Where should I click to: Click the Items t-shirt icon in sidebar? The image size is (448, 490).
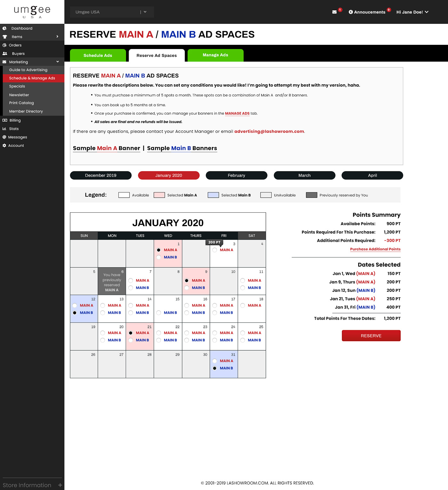pyautogui.click(x=5, y=37)
